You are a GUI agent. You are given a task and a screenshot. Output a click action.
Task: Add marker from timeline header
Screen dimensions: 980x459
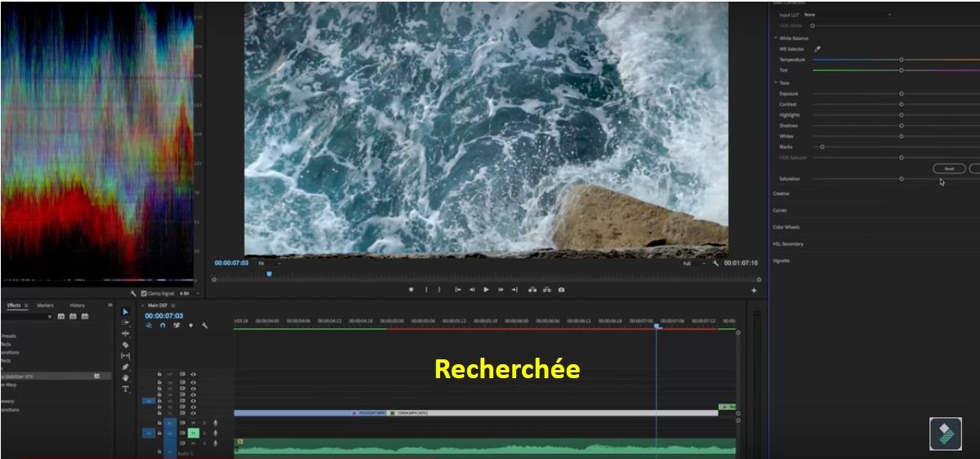pos(191,325)
